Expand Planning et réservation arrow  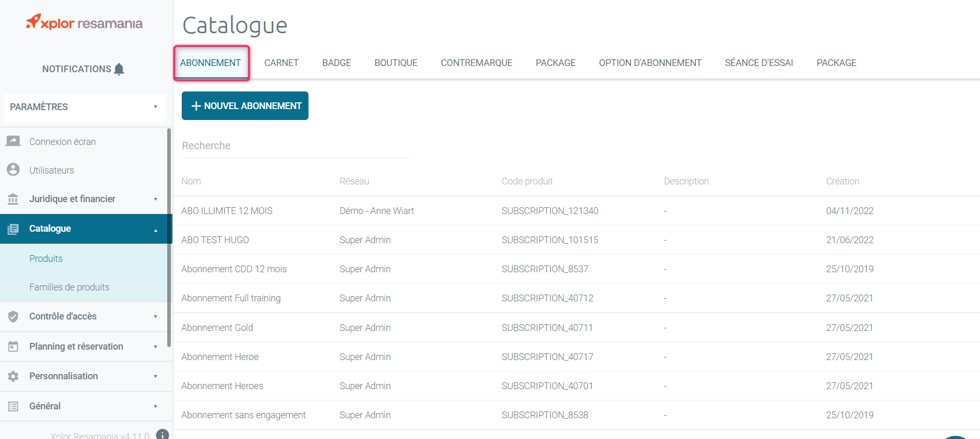155,347
